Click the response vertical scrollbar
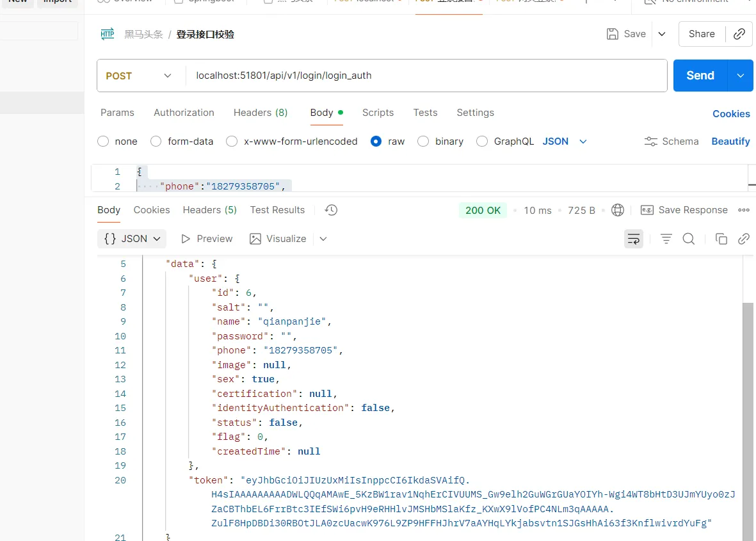The image size is (756, 541). (x=749, y=416)
